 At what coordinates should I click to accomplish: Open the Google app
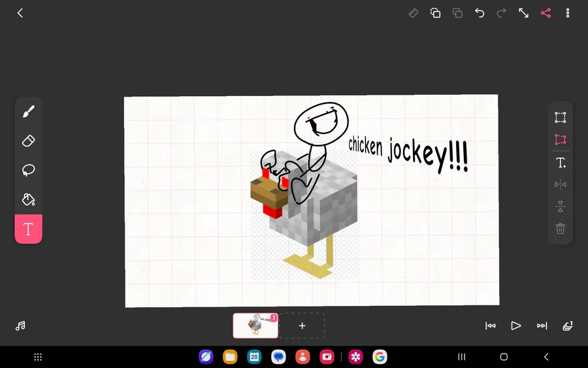click(380, 357)
